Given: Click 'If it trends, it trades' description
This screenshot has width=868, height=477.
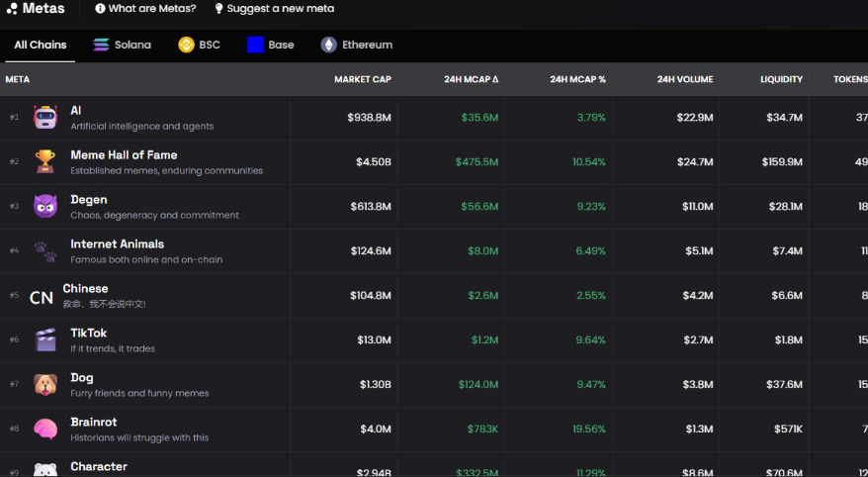Looking at the screenshot, I should [x=113, y=348].
